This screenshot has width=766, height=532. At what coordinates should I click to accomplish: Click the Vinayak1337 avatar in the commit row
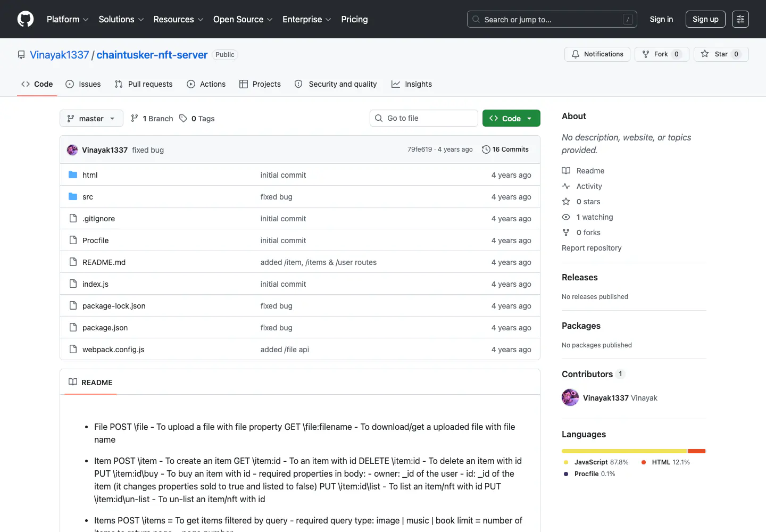point(72,150)
